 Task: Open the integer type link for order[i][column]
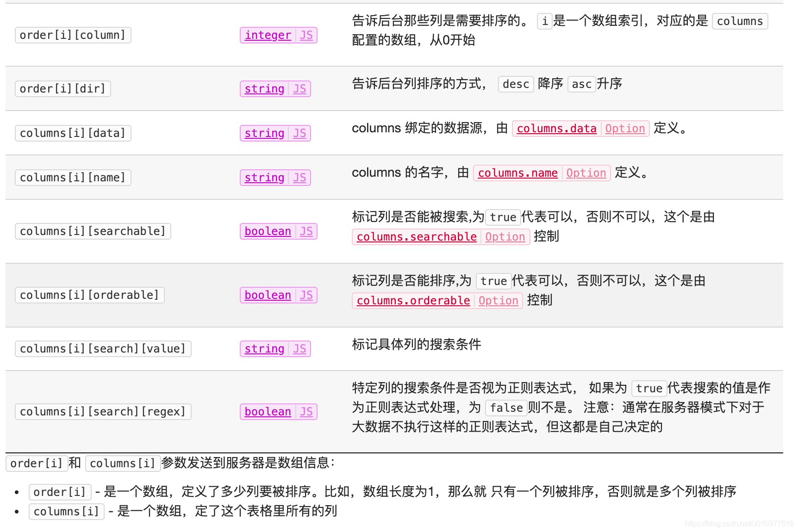click(x=268, y=35)
